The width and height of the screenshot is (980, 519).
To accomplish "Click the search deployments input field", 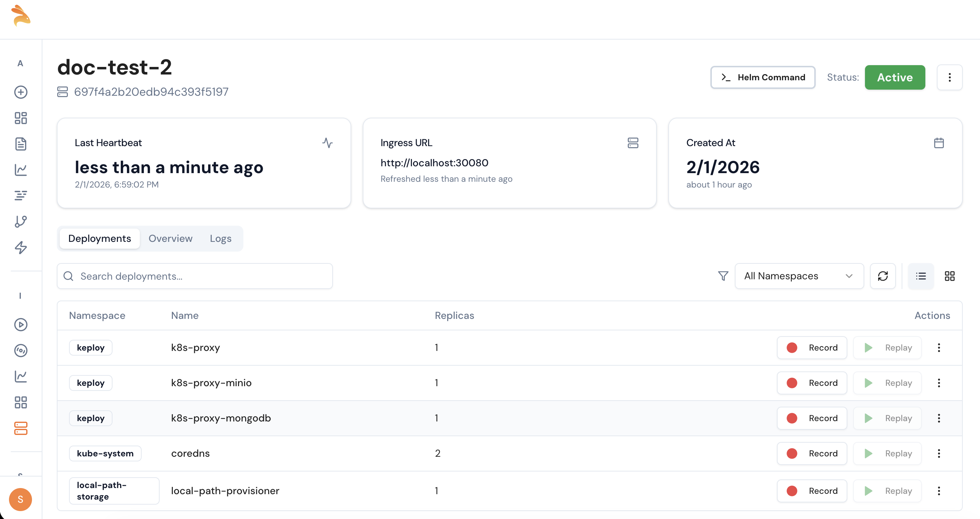I will pyautogui.click(x=195, y=276).
